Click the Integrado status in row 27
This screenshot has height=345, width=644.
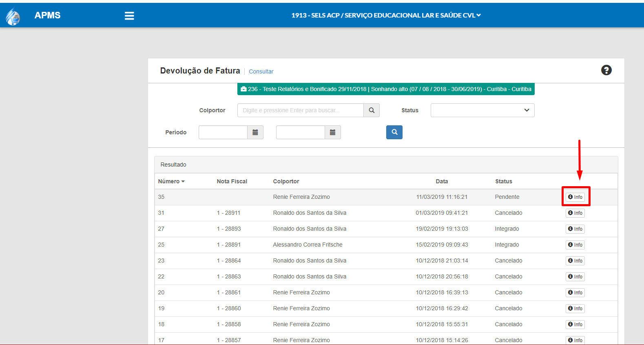507,229
